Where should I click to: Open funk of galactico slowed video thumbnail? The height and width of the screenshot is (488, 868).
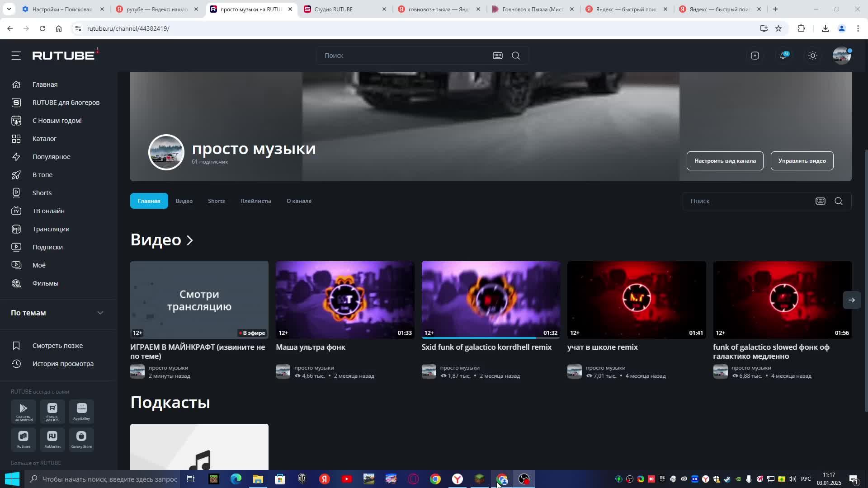click(x=782, y=300)
